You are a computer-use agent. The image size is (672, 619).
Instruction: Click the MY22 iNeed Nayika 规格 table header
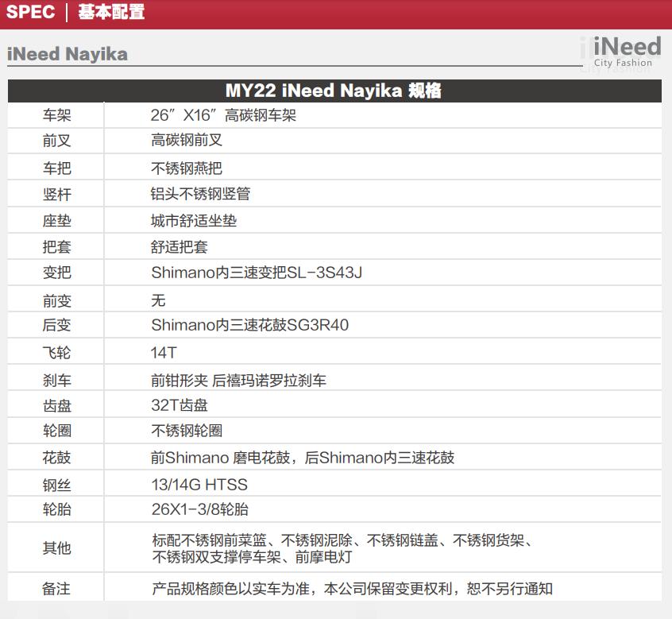334,91
